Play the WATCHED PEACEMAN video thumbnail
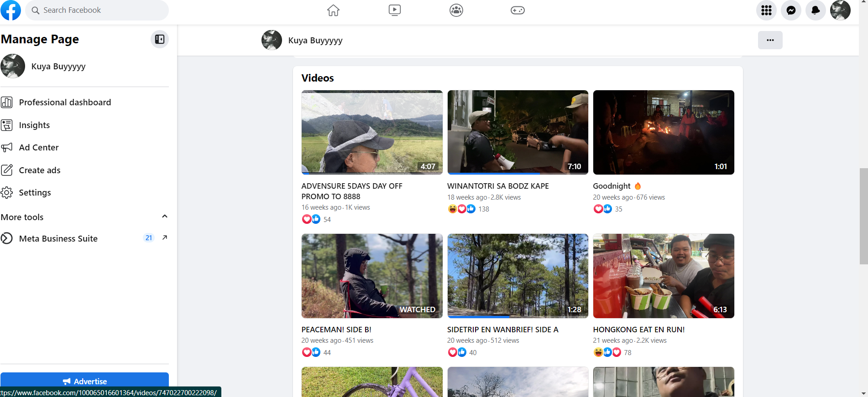This screenshot has height=397, width=868. (x=372, y=276)
